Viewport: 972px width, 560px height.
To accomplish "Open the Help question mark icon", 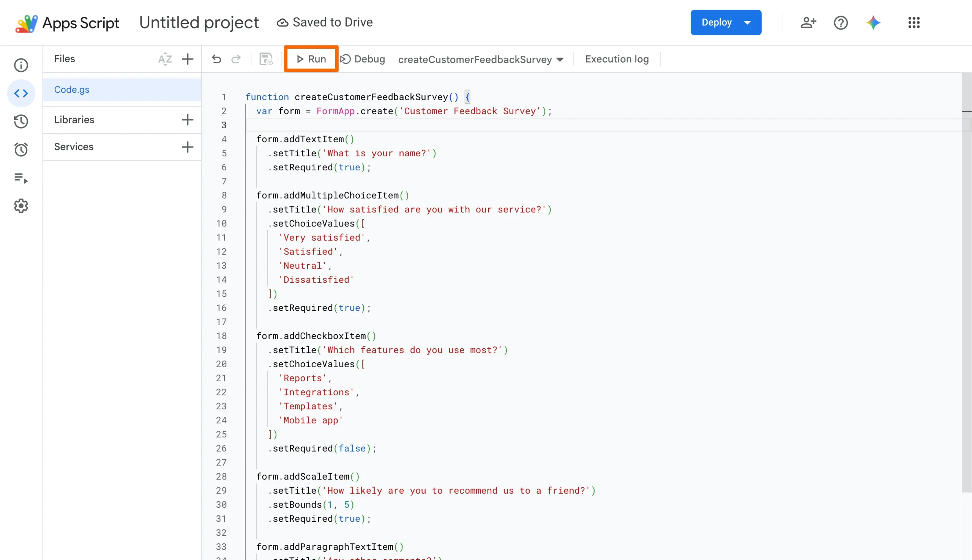I will point(841,23).
